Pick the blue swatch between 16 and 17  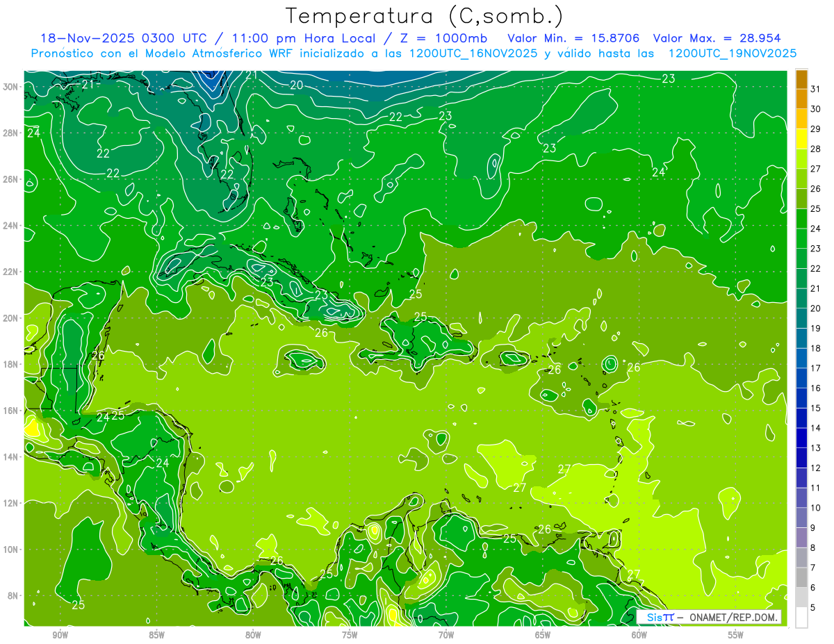coord(801,379)
